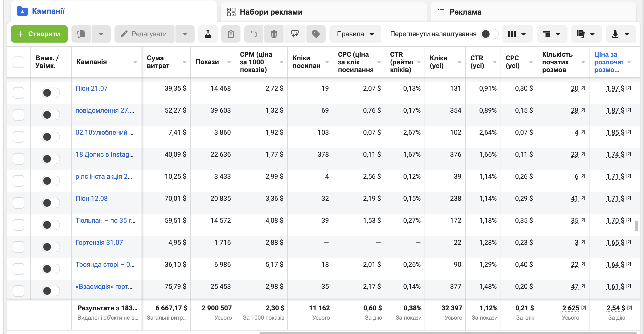The width and height of the screenshot is (644, 334).
Task: Click the Редагувати button
Action: [x=144, y=34]
